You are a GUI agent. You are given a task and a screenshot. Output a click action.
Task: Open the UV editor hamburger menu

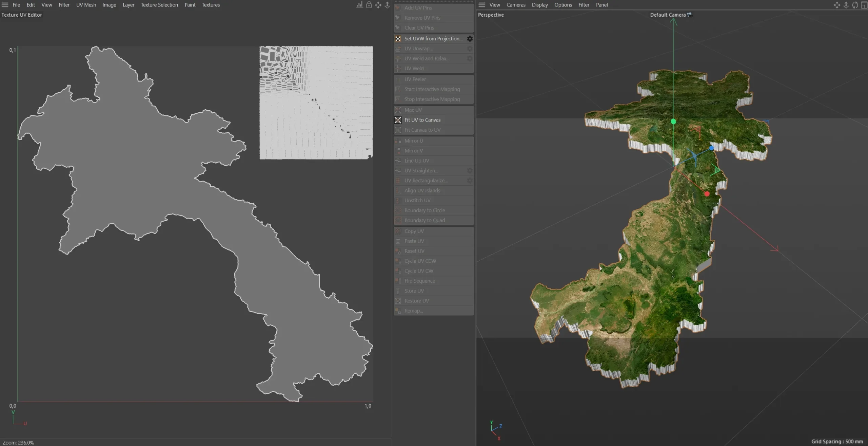pyautogui.click(x=5, y=5)
